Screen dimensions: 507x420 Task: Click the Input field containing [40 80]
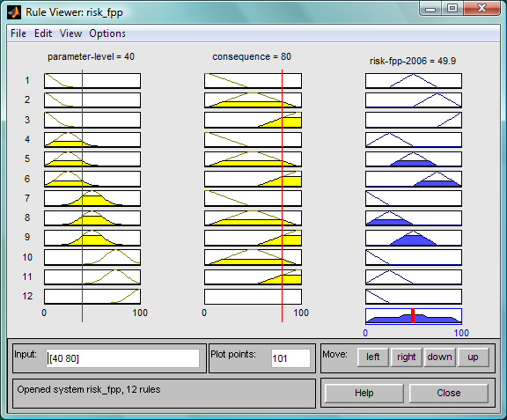coord(122,358)
